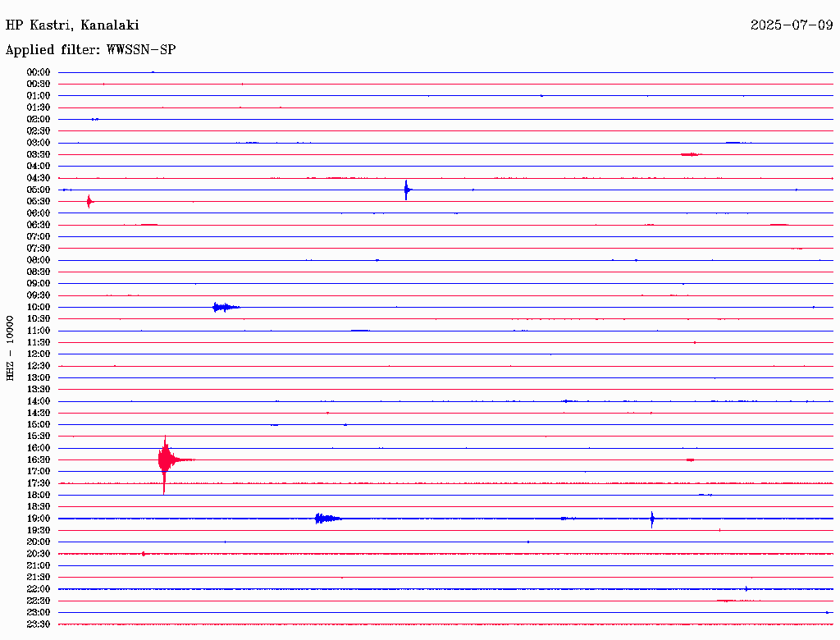Select the 13:00 time label
The height and width of the screenshot is (640, 840).
tap(39, 378)
